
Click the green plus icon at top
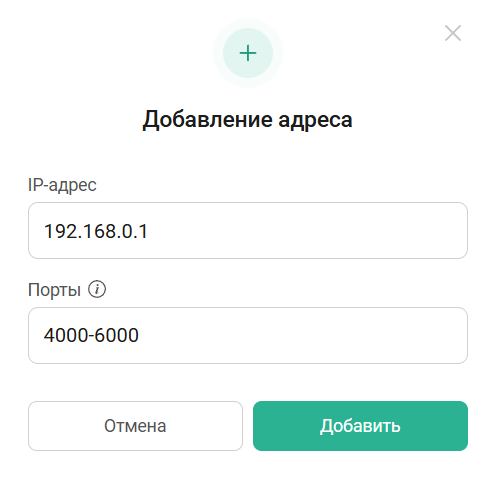(x=248, y=53)
